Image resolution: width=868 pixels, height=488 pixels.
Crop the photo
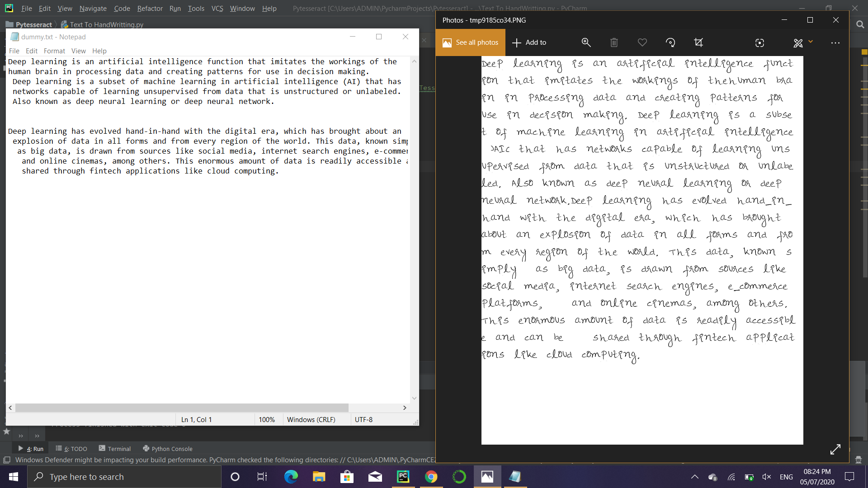pyautogui.click(x=698, y=42)
